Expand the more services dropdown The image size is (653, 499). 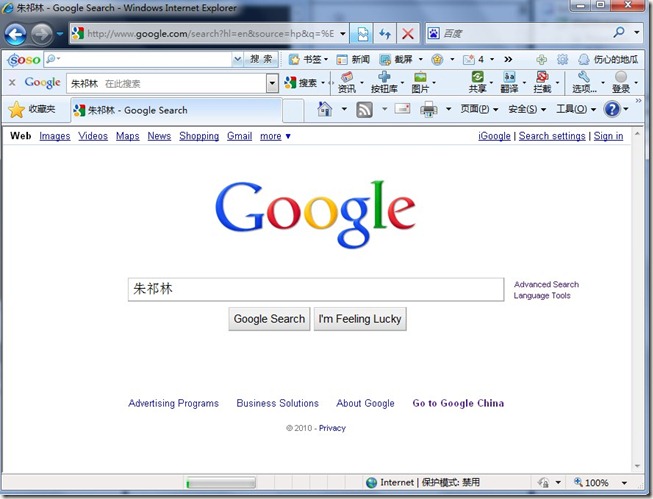pos(275,136)
